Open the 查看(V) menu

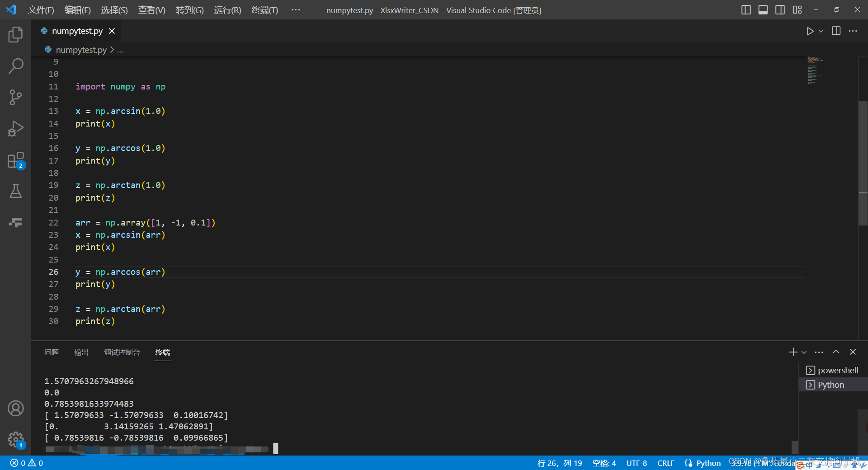[151, 10]
